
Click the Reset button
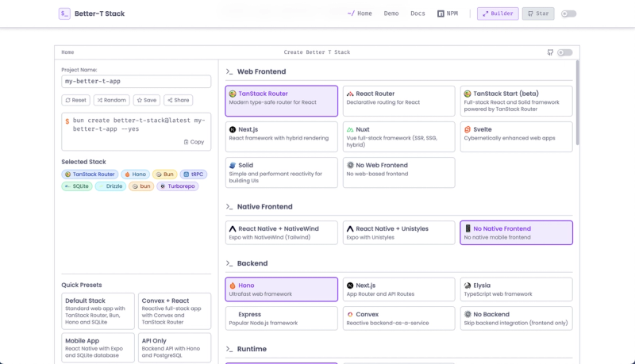pos(75,100)
